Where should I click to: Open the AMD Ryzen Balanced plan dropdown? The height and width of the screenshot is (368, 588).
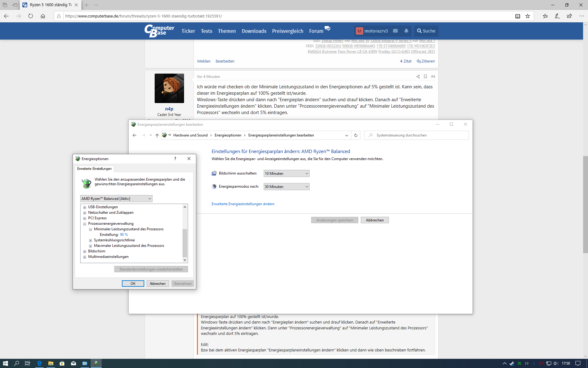[116, 199]
